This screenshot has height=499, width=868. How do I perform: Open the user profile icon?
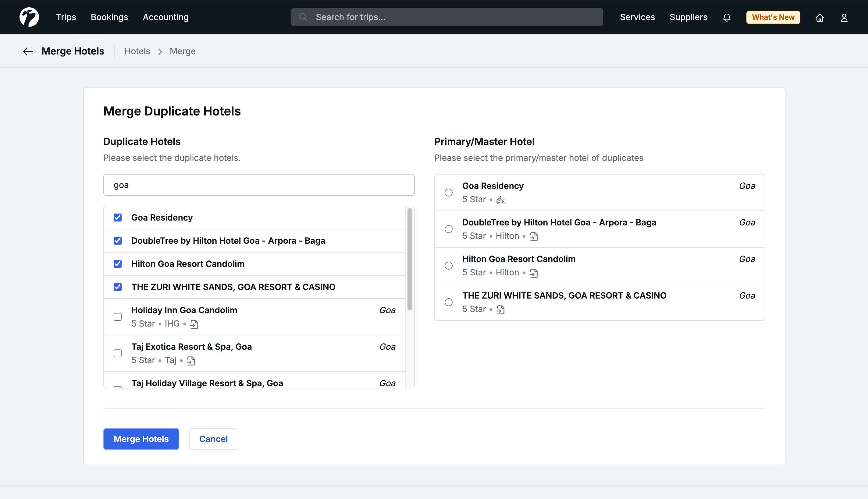[x=844, y=17]
